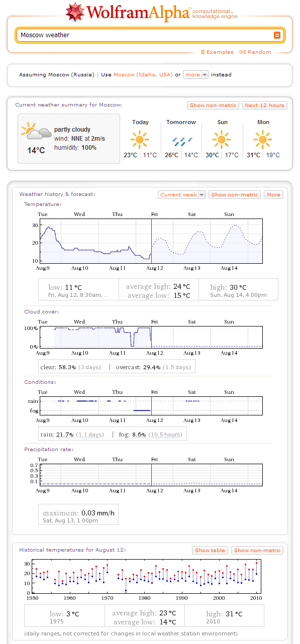Viewport: 300px width, 644px height.
Task: Click 'high: 30 °C' in temperature summary
Action: 228,287
